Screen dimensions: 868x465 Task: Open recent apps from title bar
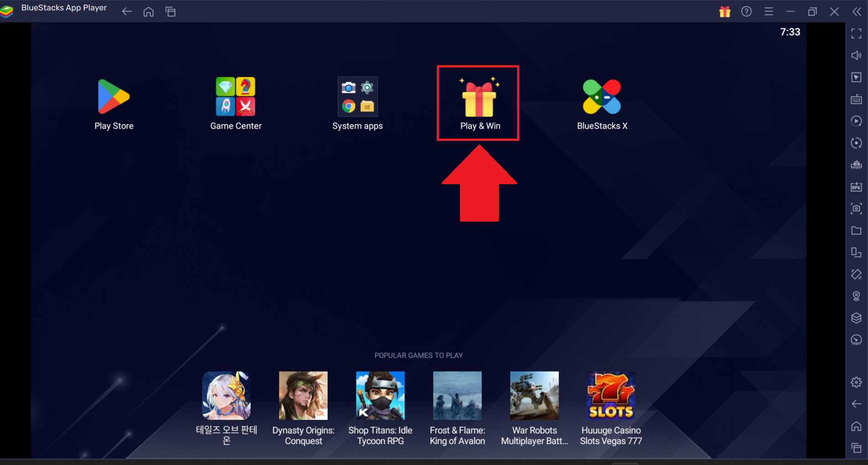[170, 11]
